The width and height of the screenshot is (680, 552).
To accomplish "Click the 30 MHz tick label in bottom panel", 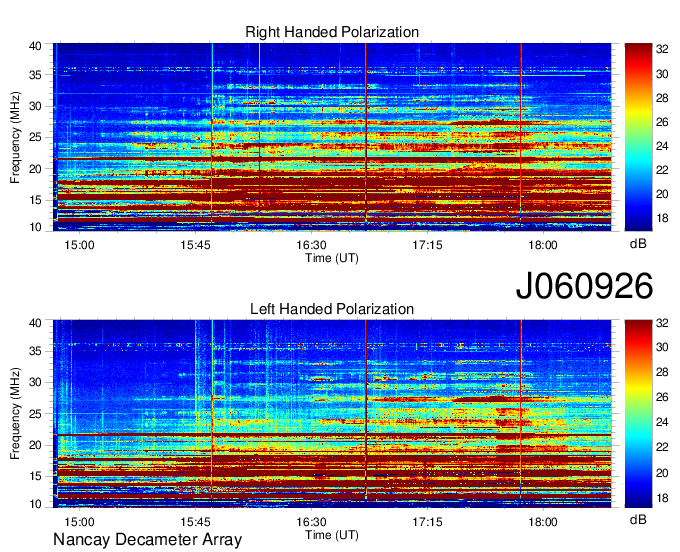I will tap(36, 383).
